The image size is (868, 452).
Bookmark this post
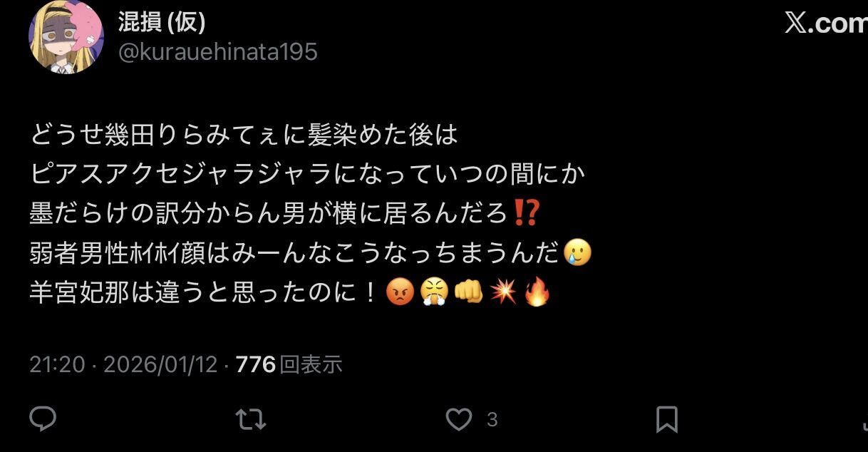tap(666, 419)
